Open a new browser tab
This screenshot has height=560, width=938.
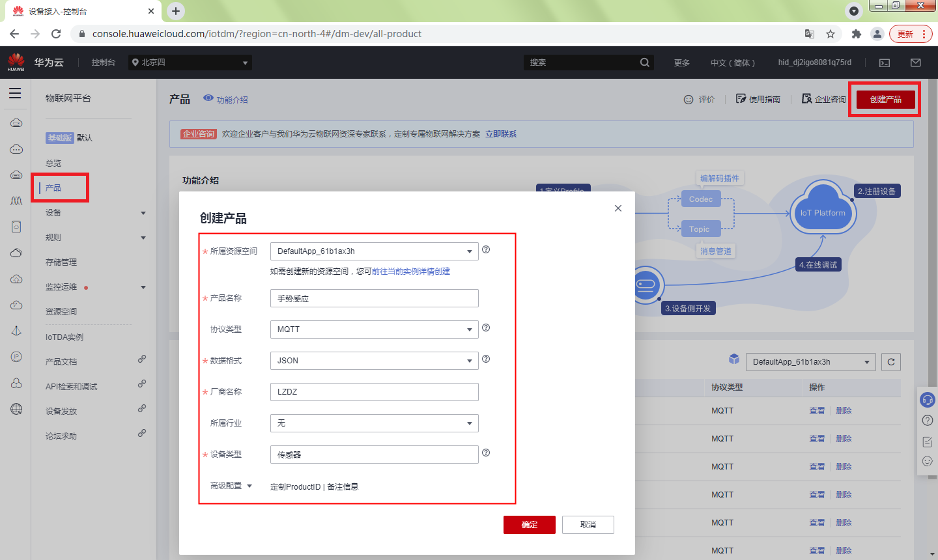176,11
